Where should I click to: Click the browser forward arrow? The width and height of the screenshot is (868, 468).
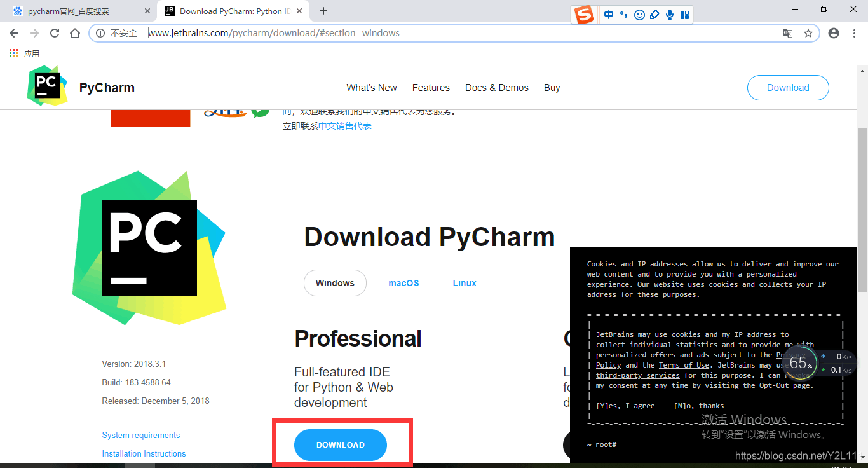click(x=34, y=33)
